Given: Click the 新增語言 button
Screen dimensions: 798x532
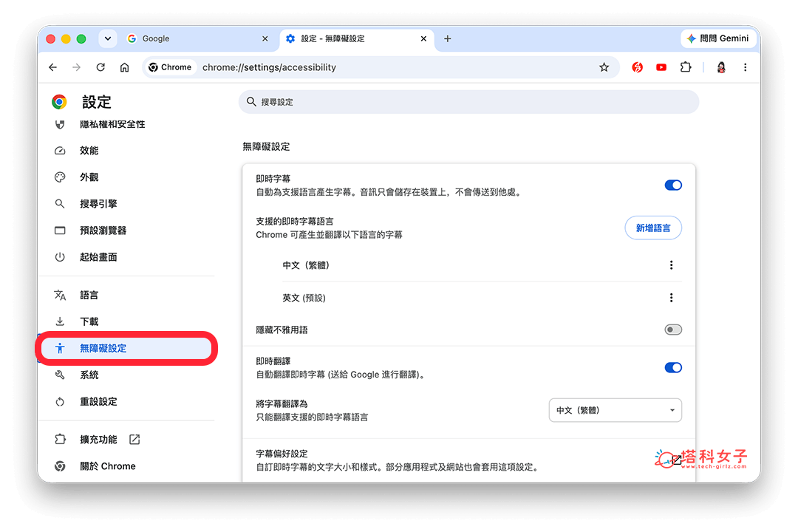Looking at the screenshot, I should [653, 228].
